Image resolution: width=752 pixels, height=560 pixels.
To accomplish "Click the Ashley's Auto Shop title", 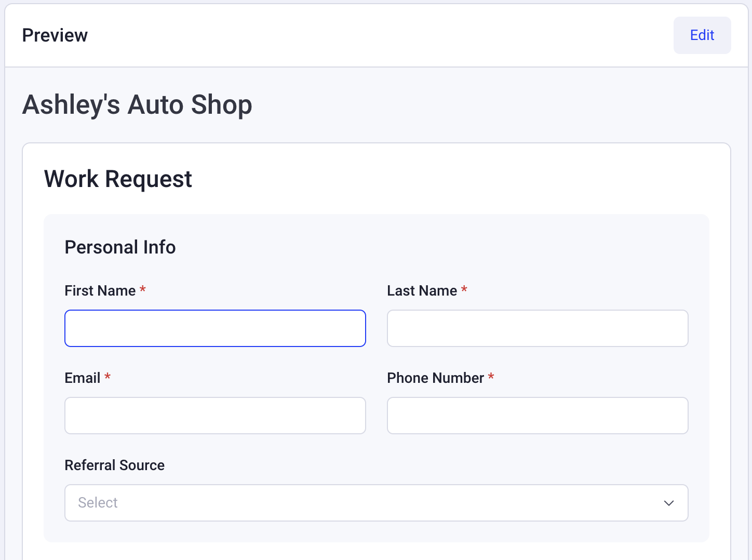I will (137, 104).
